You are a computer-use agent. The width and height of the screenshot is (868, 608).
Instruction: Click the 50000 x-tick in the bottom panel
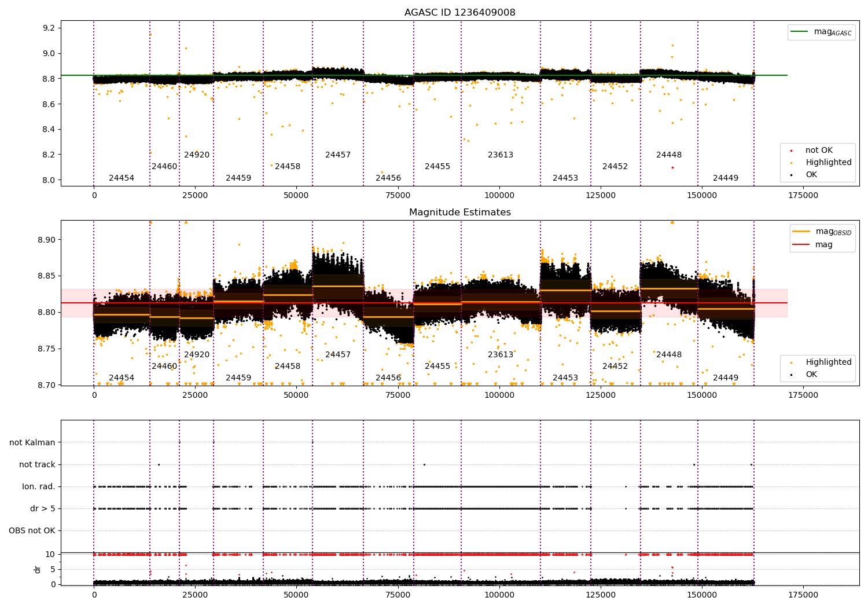click(x=296, y=595)
